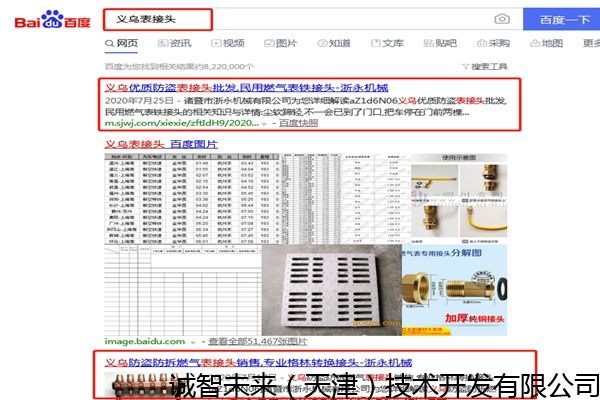Open the blank spreadsheet form thumbnail
The image size is (600, 400).
point(183,291)
